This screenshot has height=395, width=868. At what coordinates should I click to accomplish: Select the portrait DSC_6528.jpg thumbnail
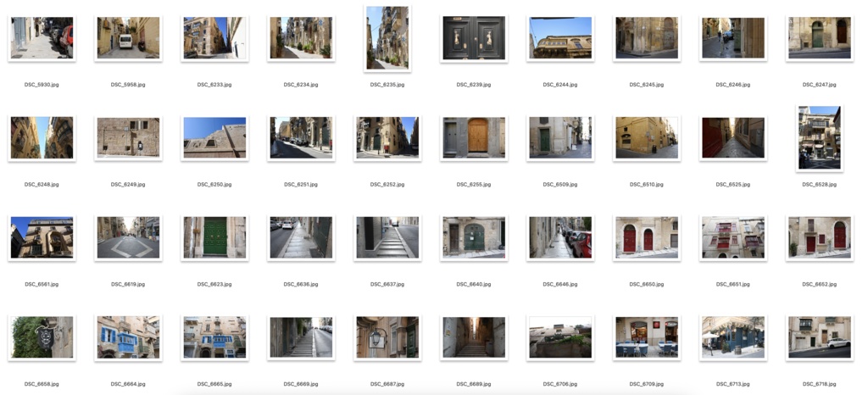(820, 138)
